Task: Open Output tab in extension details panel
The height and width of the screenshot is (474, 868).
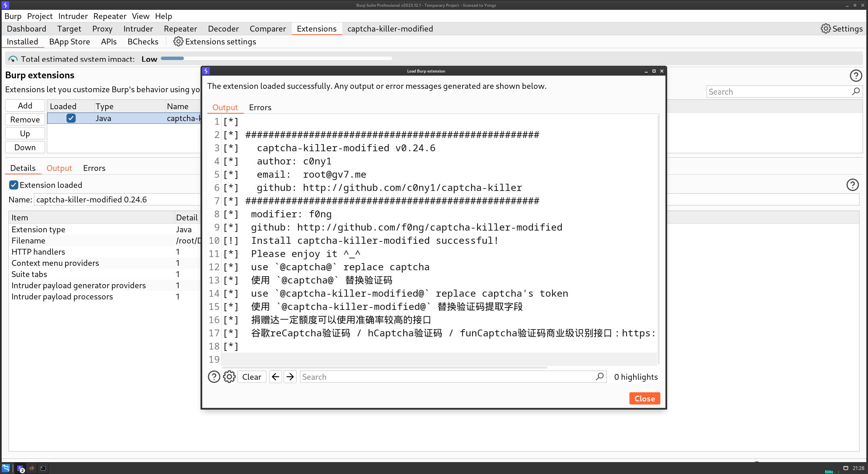Action: tap(59, 168)
